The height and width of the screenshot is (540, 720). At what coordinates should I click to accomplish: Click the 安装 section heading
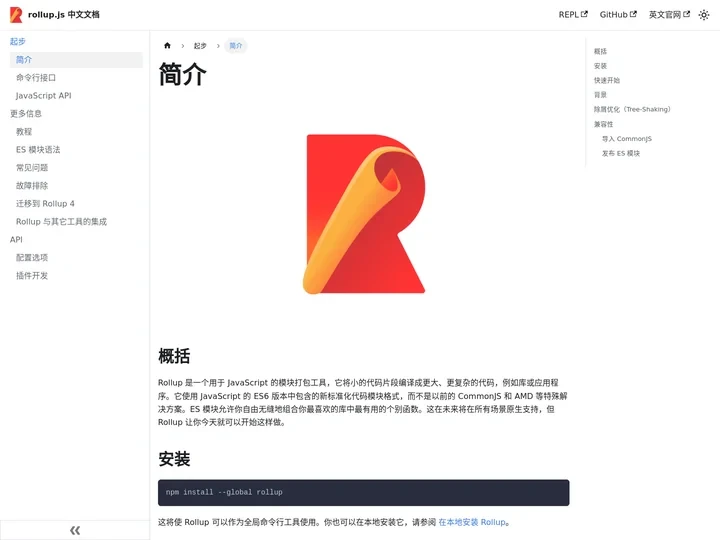174,459
